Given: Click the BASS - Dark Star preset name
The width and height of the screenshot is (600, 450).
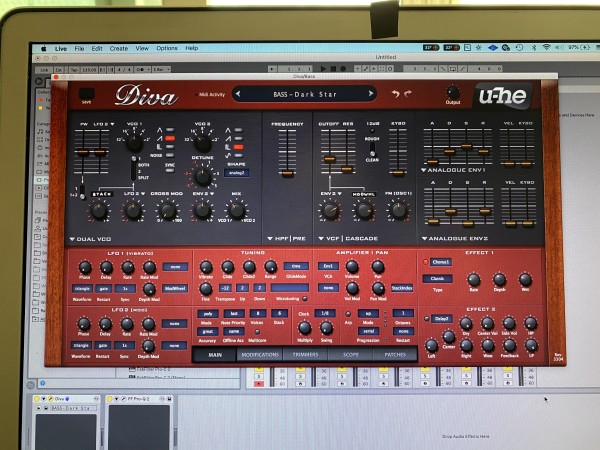Looking at the screenshot, I should point(305,94).
